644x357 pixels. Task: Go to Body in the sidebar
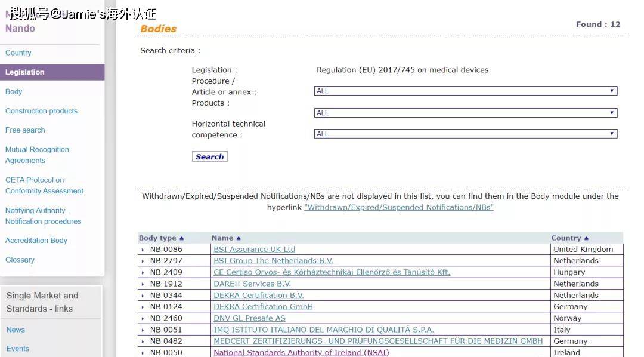click(x=14, y=91)
